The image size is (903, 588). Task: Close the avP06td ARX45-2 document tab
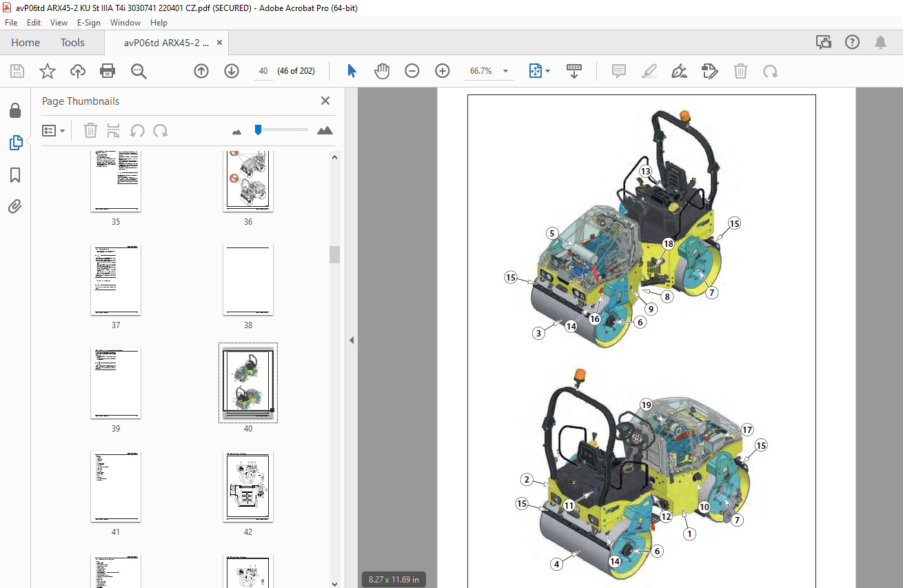tap(219, 43)
